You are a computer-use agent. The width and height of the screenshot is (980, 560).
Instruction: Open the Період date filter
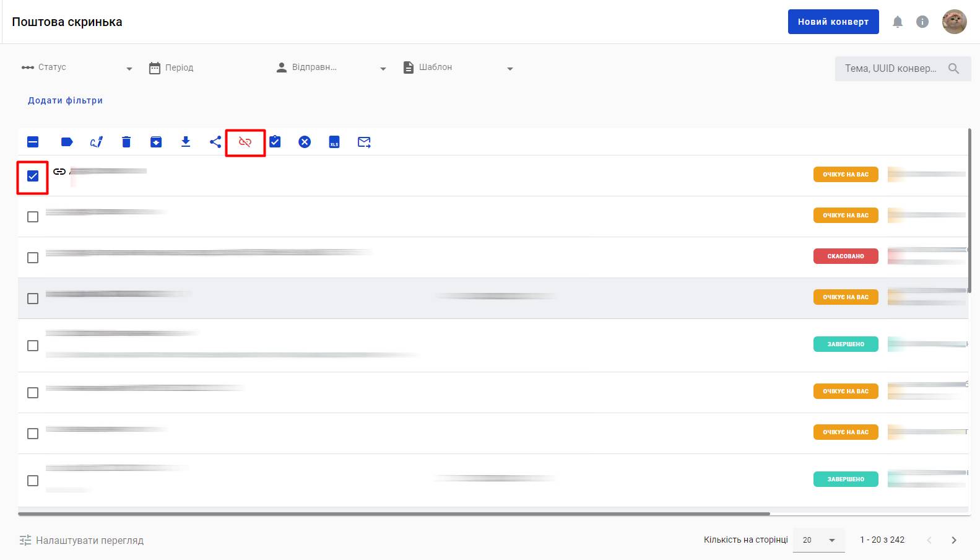[x=203, y=68]
